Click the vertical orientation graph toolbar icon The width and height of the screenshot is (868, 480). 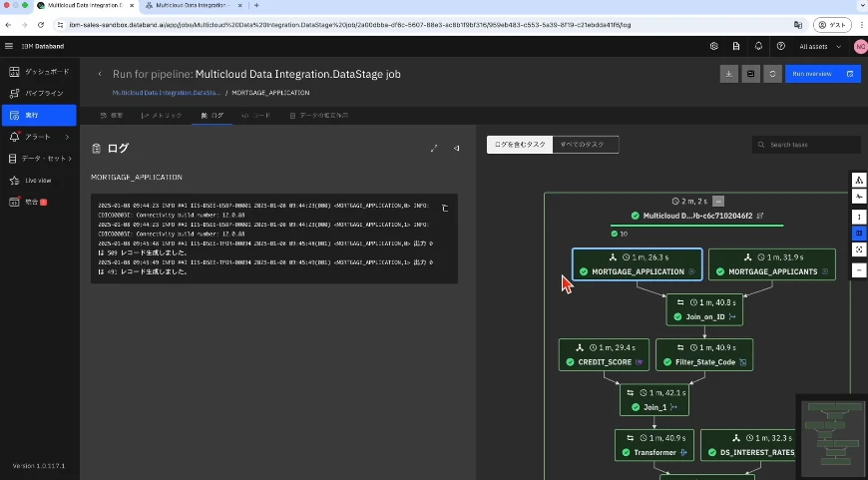[x=859, y=217]
